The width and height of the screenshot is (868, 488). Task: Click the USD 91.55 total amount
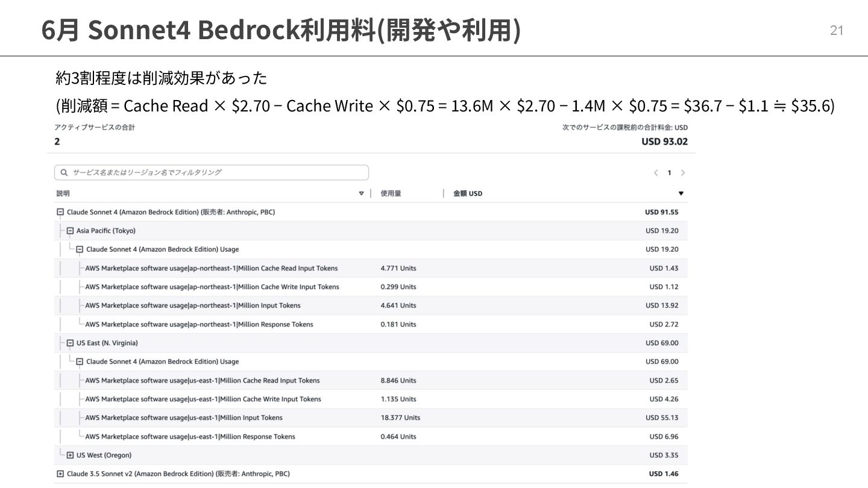coord(661,212)
